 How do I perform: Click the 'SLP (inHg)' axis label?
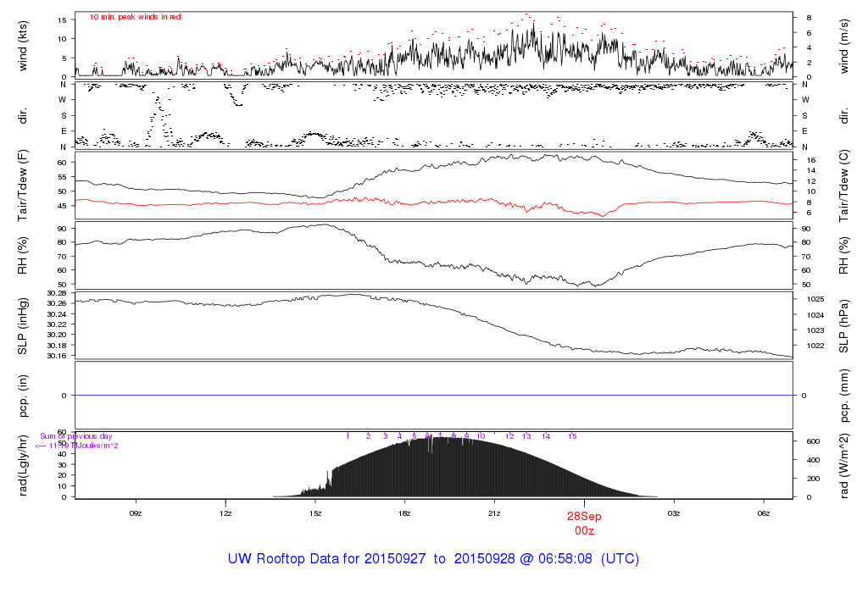(x=25, y=326)
